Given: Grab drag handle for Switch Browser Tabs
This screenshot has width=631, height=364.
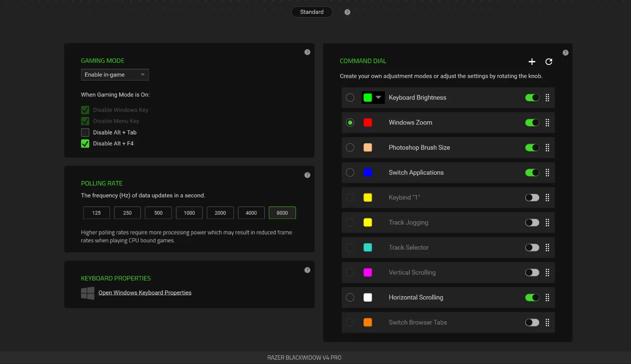Looking at the screenshot, I should click(547, 322).
